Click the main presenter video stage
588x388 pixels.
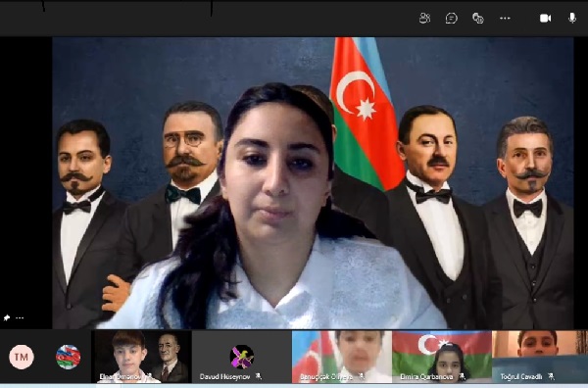(x=313, y=183)
